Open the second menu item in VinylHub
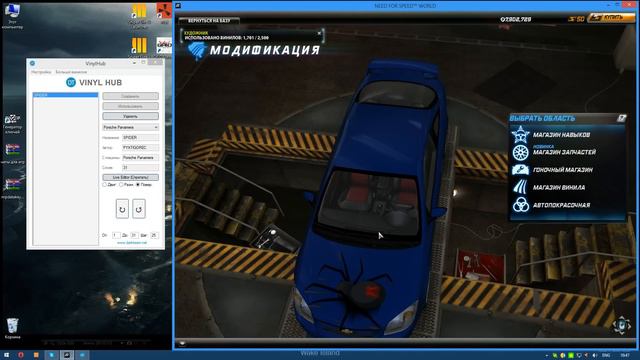This screenshot has width=640, height=360. (x=71, y=72)
